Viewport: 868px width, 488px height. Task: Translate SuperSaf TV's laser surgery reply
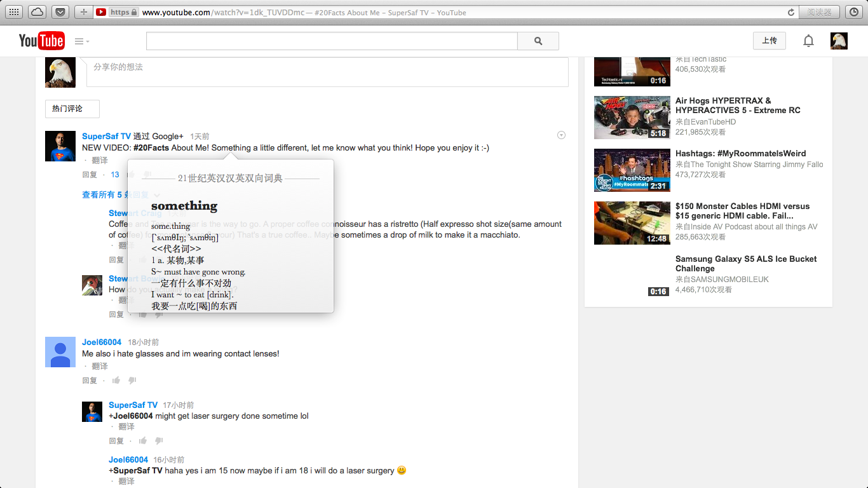(x=126, y=426)
